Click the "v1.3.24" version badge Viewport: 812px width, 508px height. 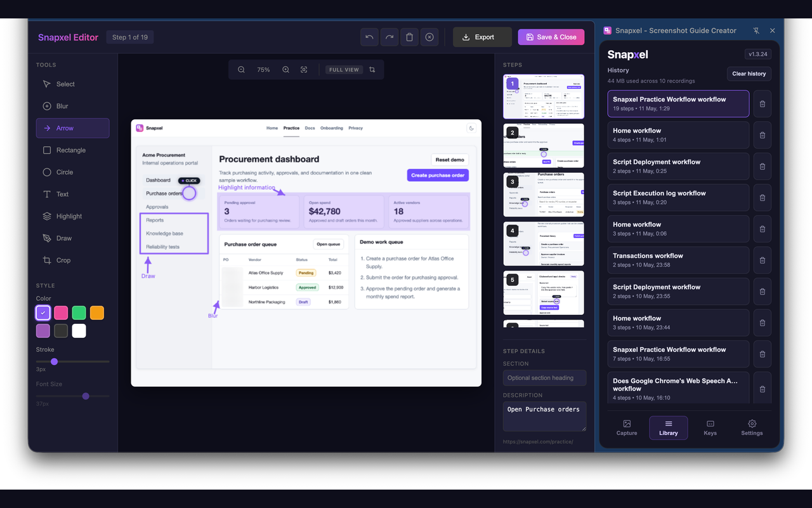point(758,55)
